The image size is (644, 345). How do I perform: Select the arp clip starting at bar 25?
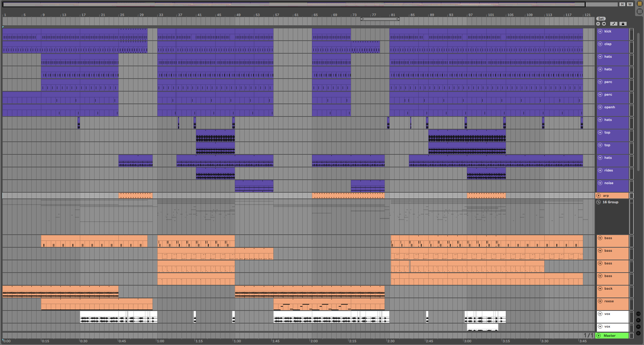pos(135,196)
